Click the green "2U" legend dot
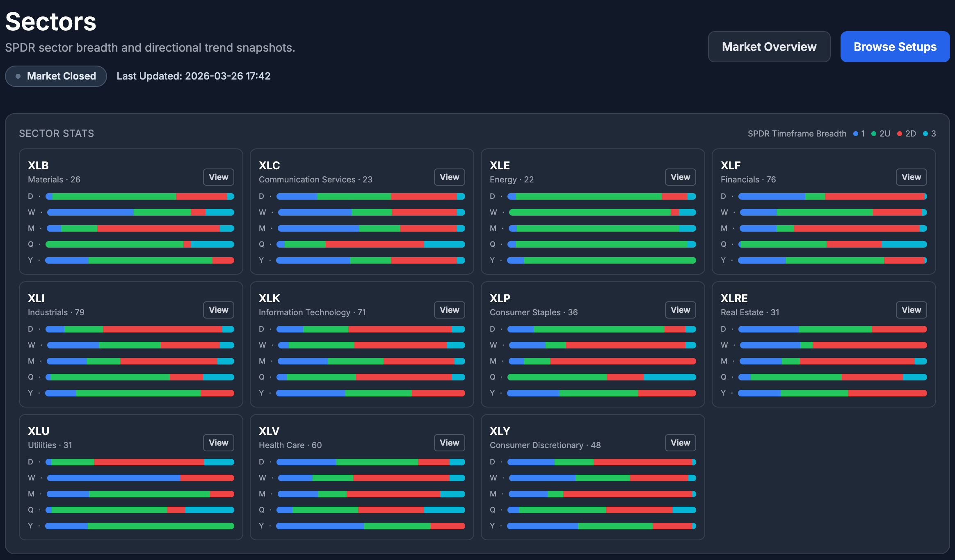 874,134
